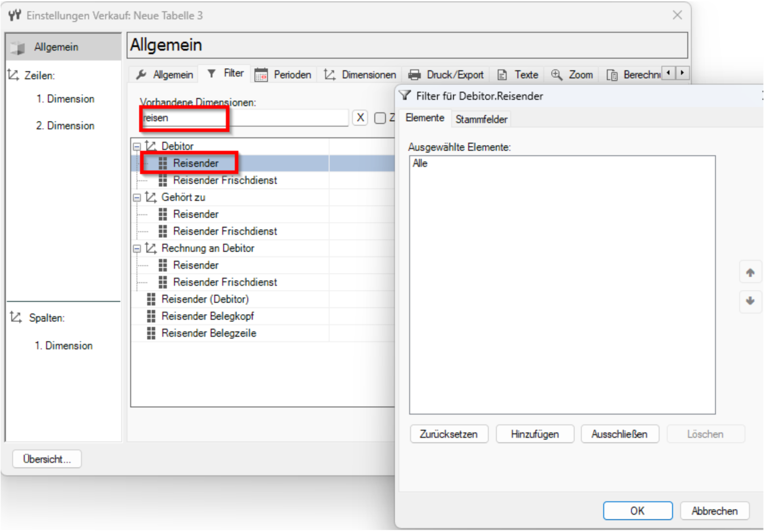Select Reisender Belegzeile in the list
764x532 pixels.
pos(209,333)
